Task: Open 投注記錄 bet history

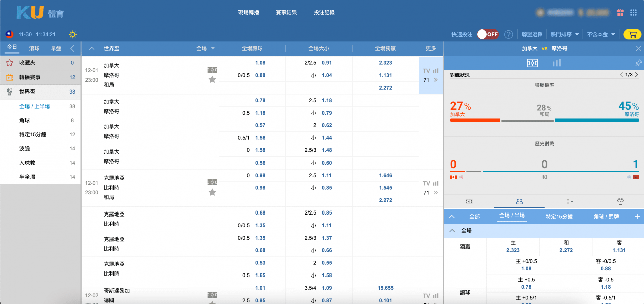Action: pos(324,13)
